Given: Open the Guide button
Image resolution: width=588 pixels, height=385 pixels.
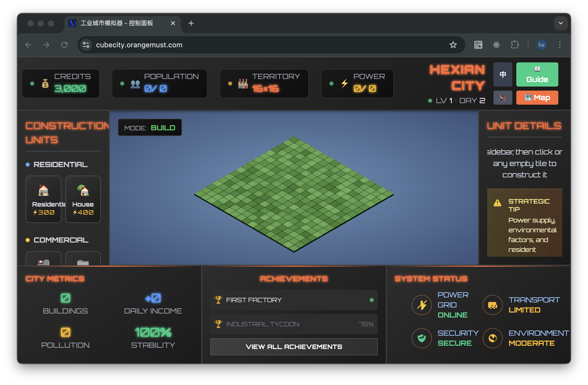Looking at the screenshot, I should click(537, 74).
